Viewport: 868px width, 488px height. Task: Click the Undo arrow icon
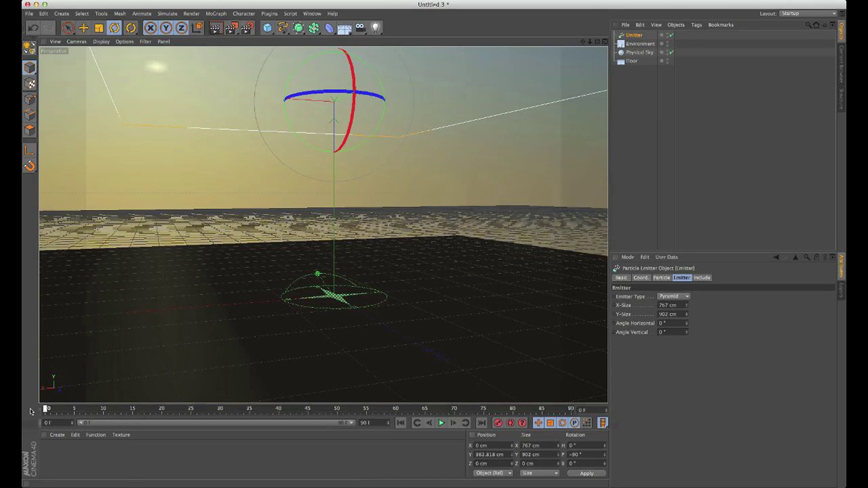click(x=33, y=28)
